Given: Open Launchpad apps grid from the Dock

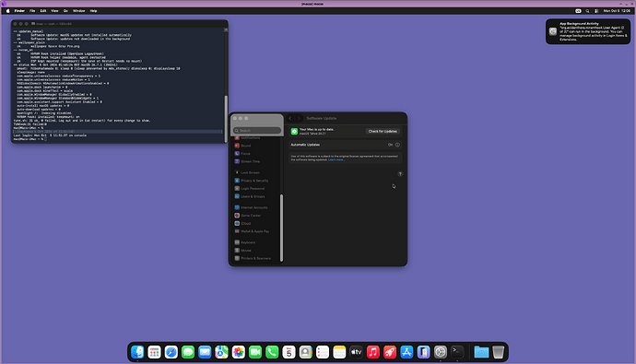Looking at the screenshot, I should pyautogui.click(x=154, y=352).
